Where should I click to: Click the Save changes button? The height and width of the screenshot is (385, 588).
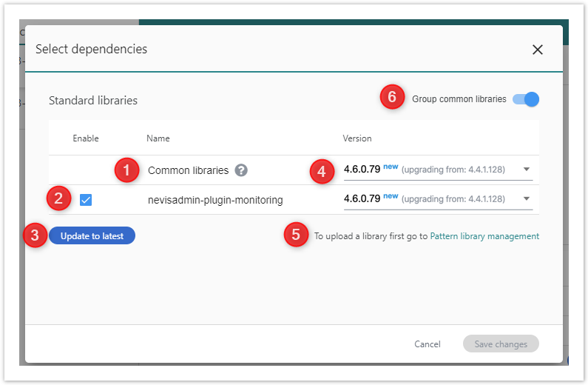pyautogui.click(x=501, y=344)
